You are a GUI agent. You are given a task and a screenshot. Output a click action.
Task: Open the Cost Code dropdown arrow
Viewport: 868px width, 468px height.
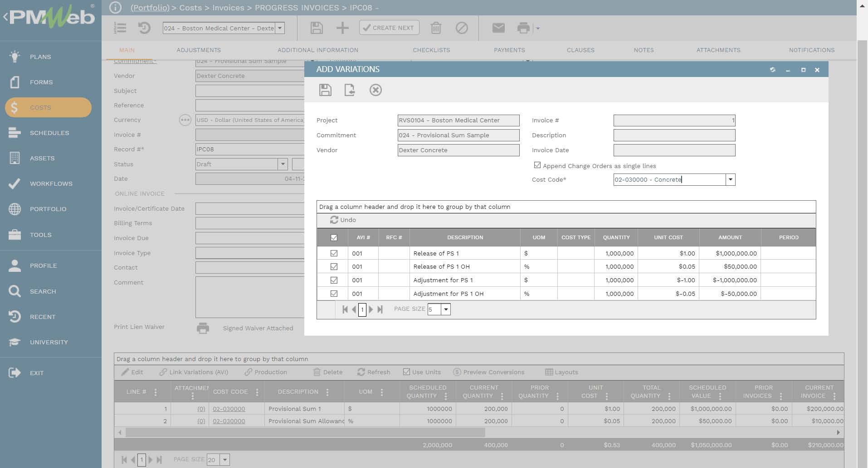pyautogui.click(x=730, y=180)
